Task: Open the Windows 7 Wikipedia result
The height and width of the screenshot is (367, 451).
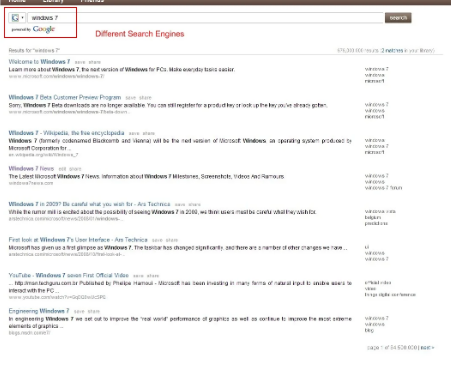Action: coord(66,133)
